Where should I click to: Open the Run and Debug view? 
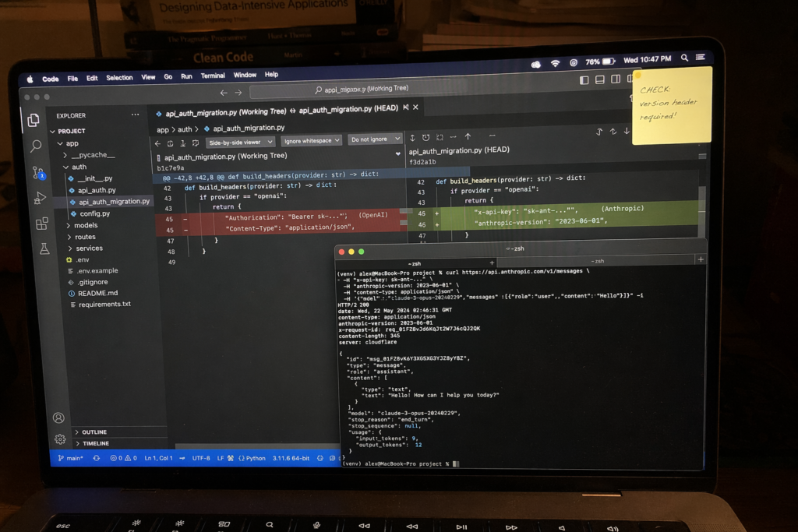tap(41, 199)
